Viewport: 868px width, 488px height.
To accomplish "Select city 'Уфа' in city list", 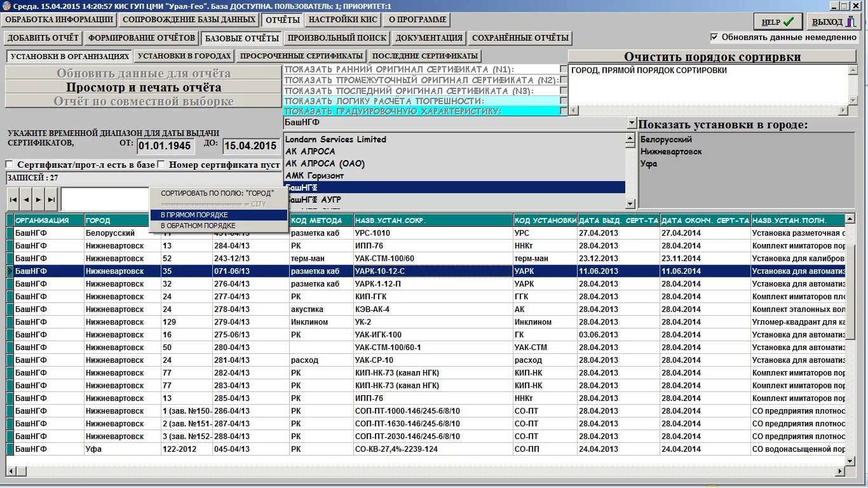I will (649, 163).
